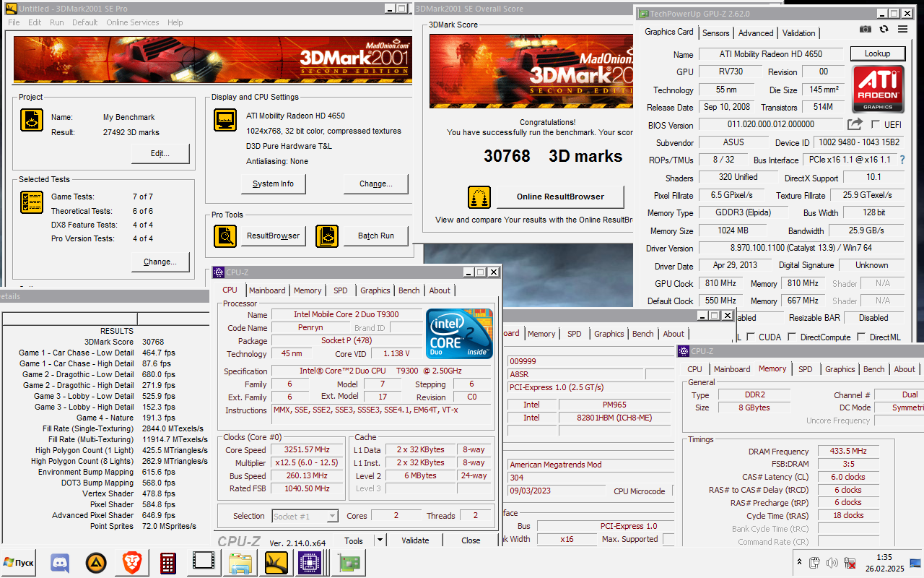Open the Run menu in 3DMark2001
Screen dimensions: 924x578
click(x=57, y=22)
